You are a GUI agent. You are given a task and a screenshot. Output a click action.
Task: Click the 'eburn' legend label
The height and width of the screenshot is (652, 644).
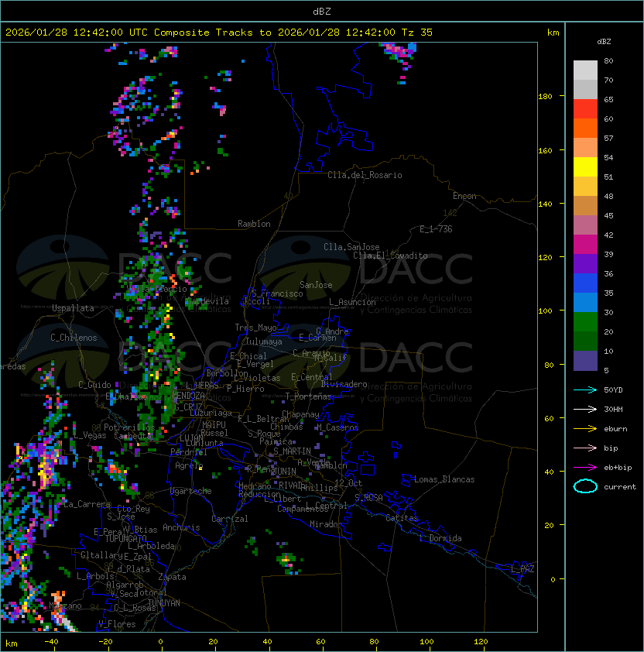tap(615, 429)
